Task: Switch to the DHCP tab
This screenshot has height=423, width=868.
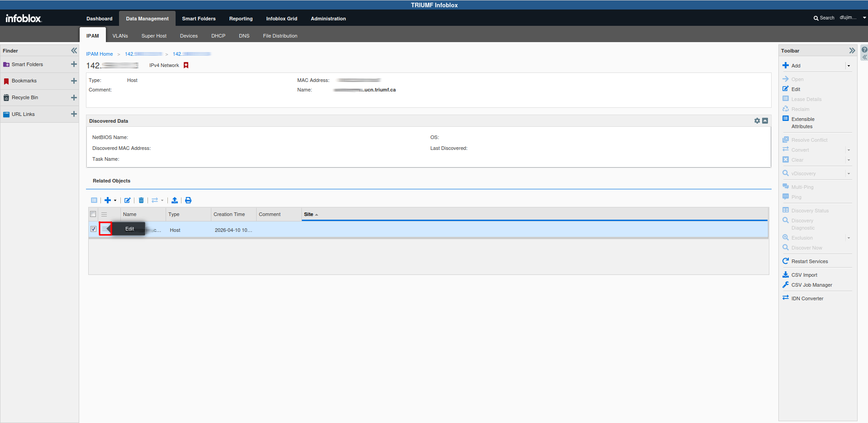Action: click(218, 36)
